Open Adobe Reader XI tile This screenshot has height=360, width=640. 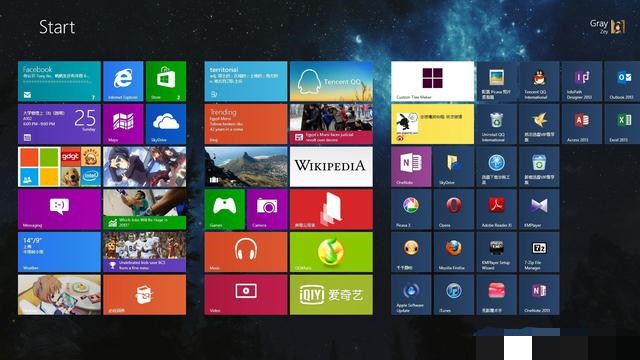(x=496, y=209)
